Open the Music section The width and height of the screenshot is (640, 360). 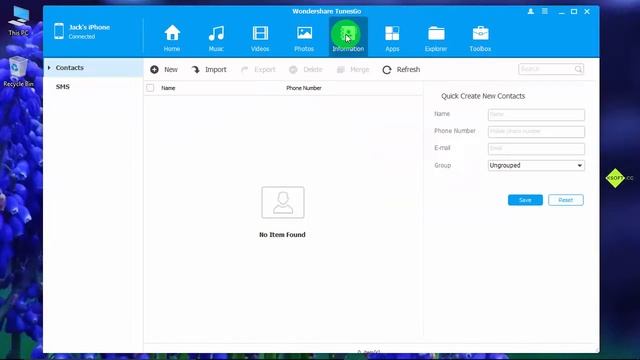pyautogui.click(x=216, y=38)
